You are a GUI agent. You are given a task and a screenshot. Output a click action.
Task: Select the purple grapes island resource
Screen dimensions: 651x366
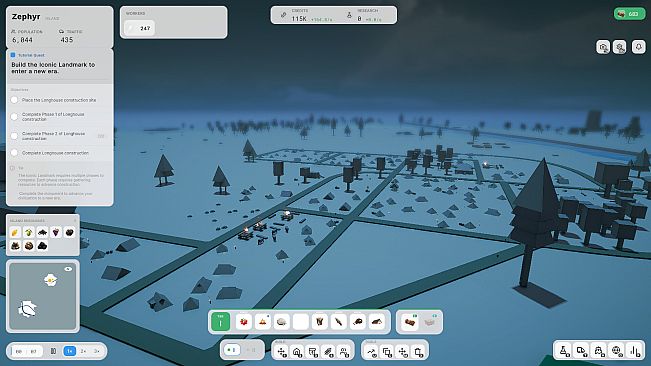(56, 232)
